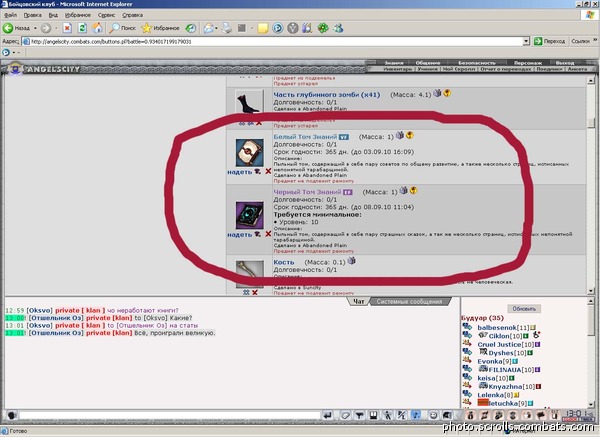This screenshot has width=600, height=437.
Task: Click the Белый Том Знаний book image
Action: click(249, 152)
